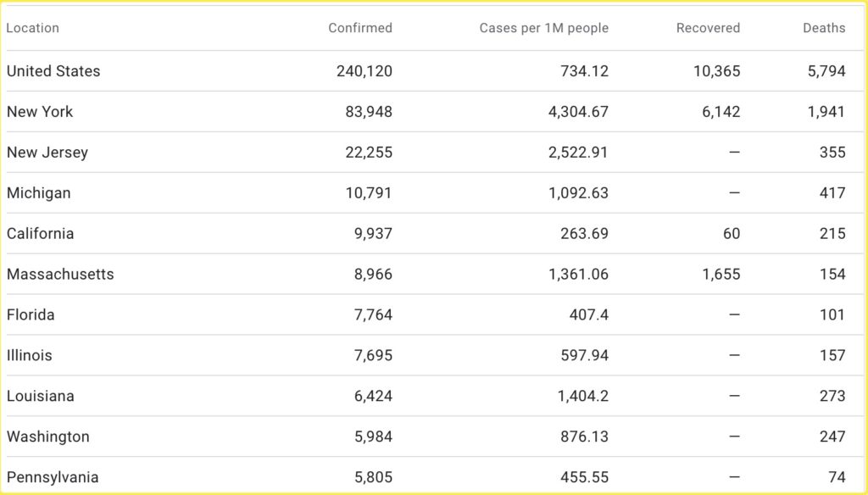Click New York deaths value 1,941
The image size is (868, 495).
[826, 112]
